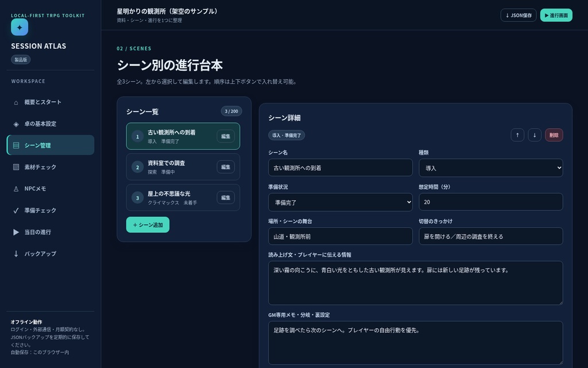Screen dimensions: 588x368
Task: Open the 種類 dropdown showing 導入
Action: 491,168
